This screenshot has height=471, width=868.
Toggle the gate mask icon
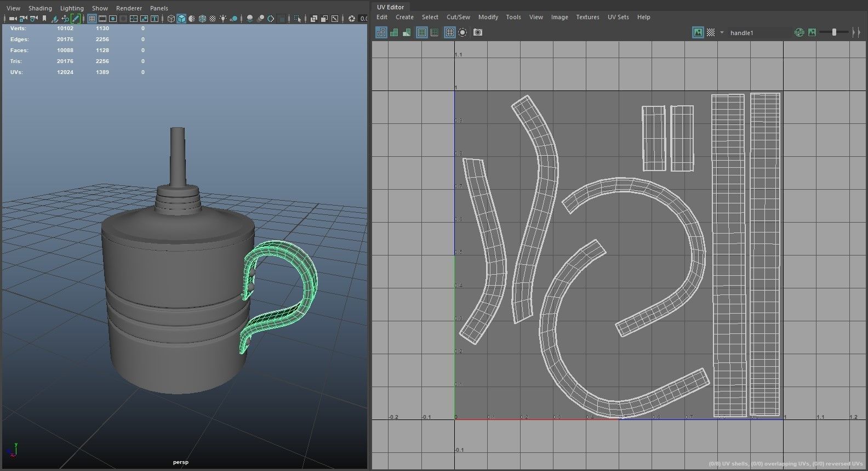tap(123, 19)
